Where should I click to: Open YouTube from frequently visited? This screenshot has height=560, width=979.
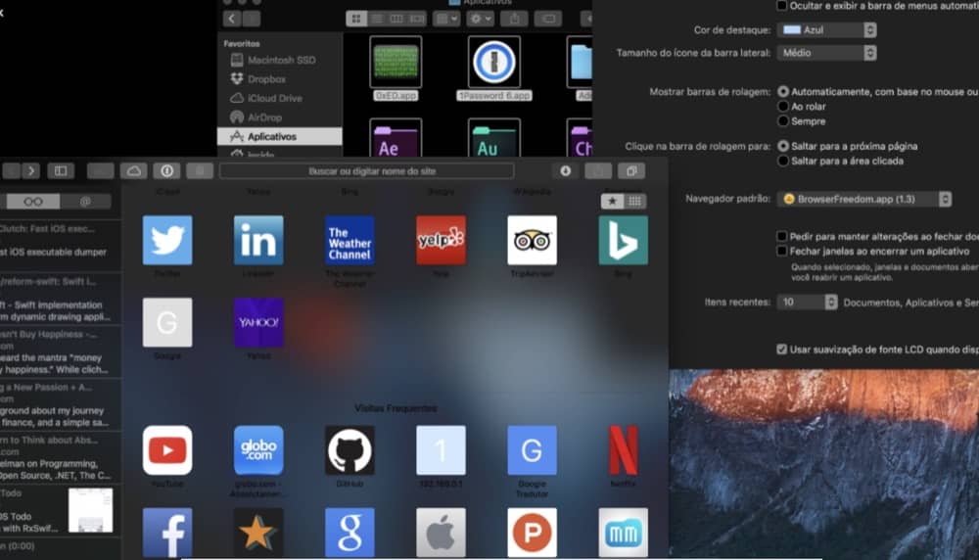(167, 450)
